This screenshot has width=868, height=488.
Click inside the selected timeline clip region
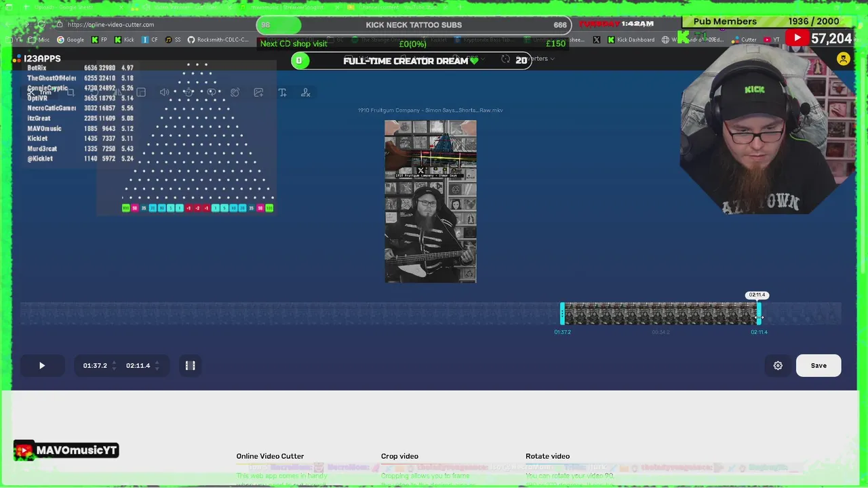tap(660, 313)
